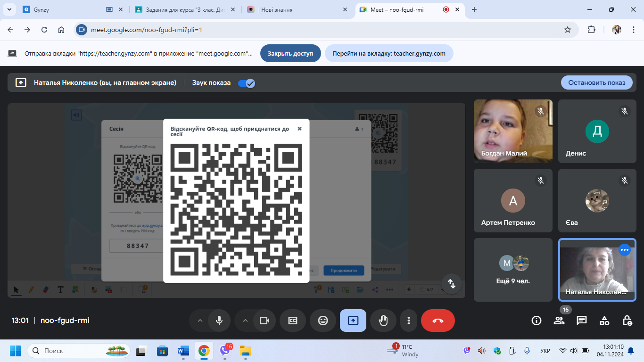Click Перейти на вкладку: teacher.gynzy.com
The image size is (644, 362).
click(x=389, y=53)
